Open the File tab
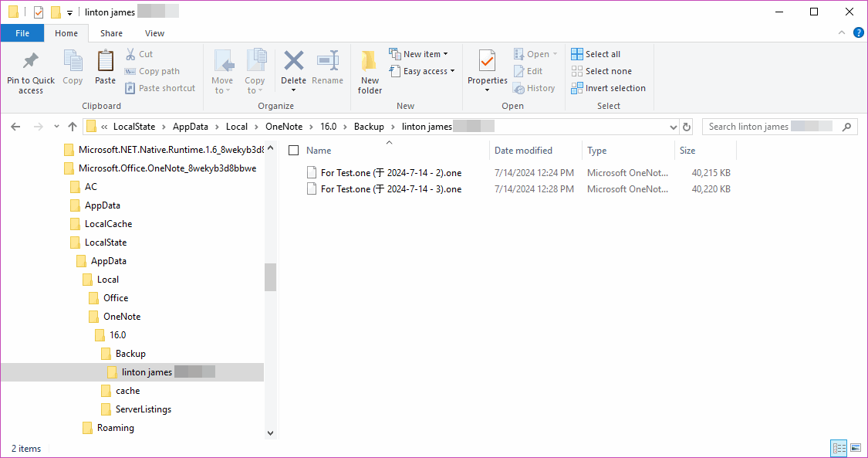Screen dimensions: 868x458 pos(22,33)
